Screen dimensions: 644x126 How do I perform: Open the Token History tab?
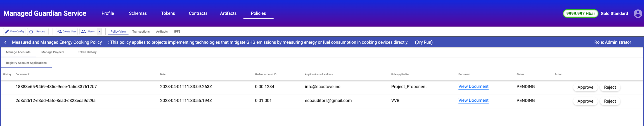[x=87, y=52]
